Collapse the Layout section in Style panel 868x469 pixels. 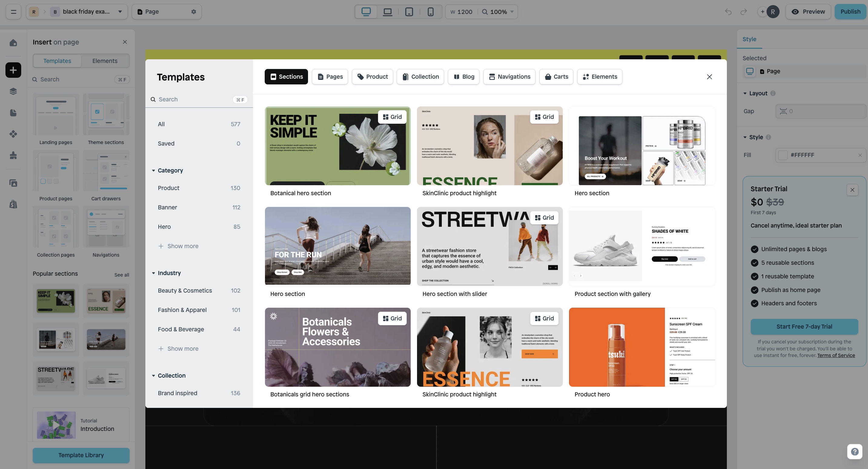pos(745,93)
